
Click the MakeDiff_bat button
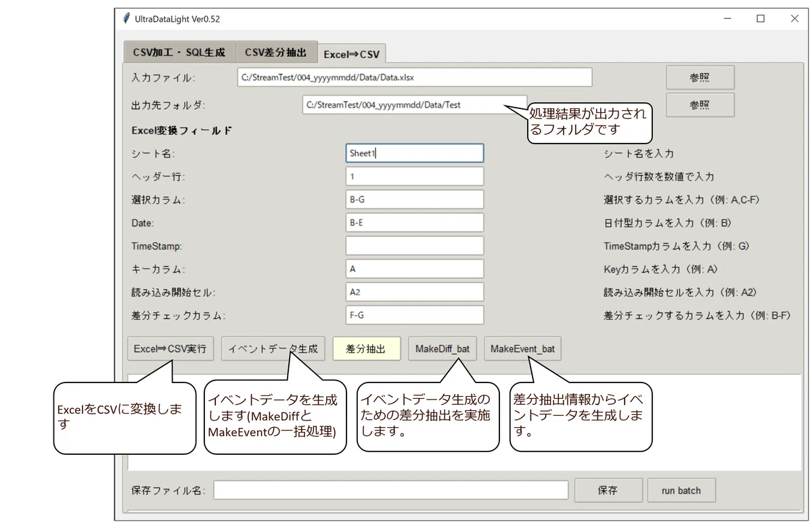click(443, 349)
